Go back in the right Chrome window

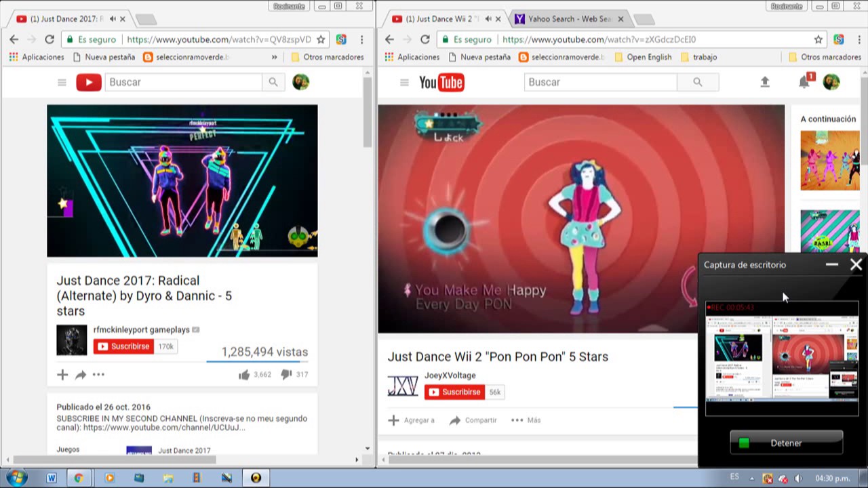tap(389, 39)
